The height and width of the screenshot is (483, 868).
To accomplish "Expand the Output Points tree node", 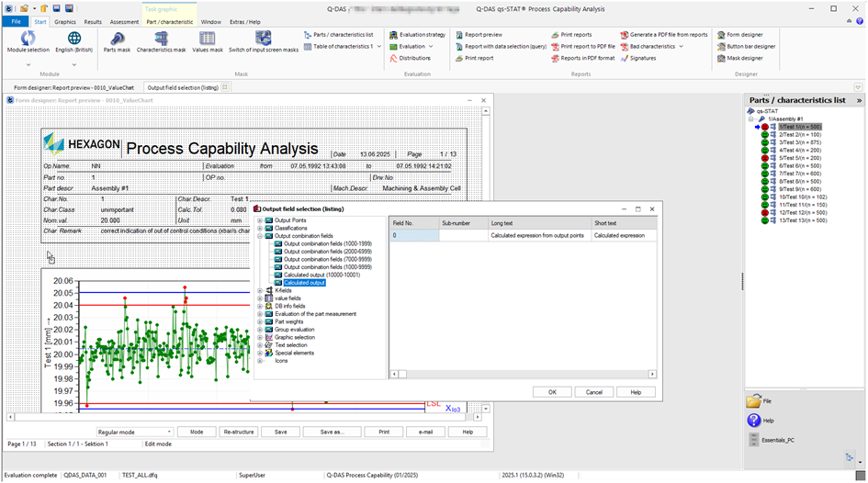I will click(260, 220).
